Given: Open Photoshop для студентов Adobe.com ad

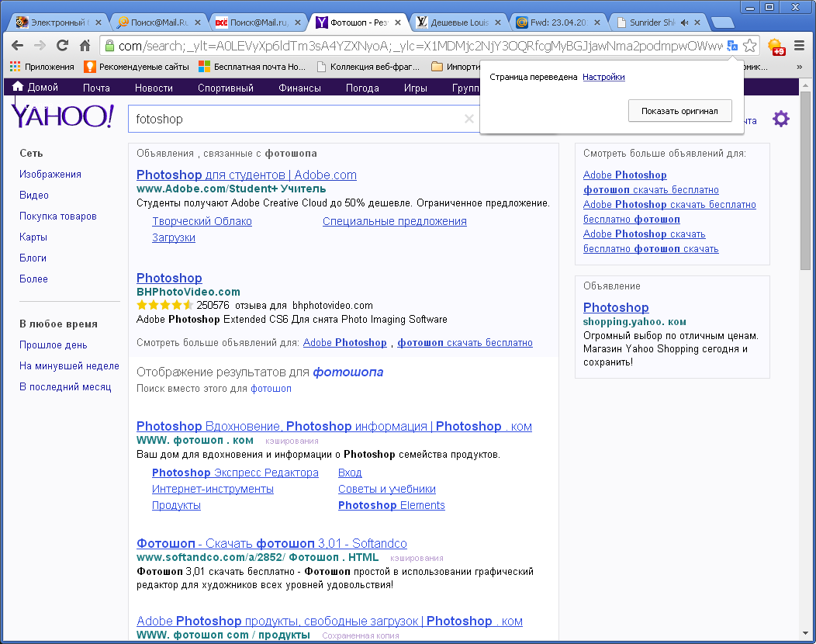Looking at the screenshot, I should (x=246, y=175).
